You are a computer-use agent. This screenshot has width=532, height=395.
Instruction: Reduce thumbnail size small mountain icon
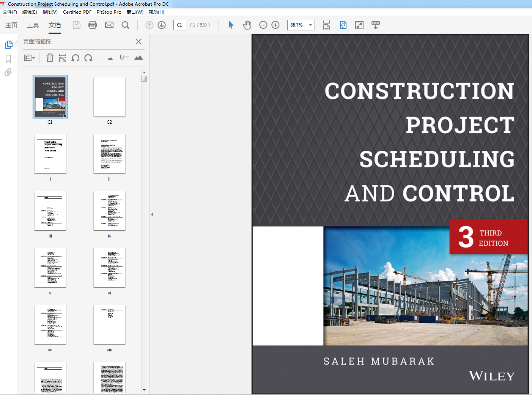click(x=110, y=58)
